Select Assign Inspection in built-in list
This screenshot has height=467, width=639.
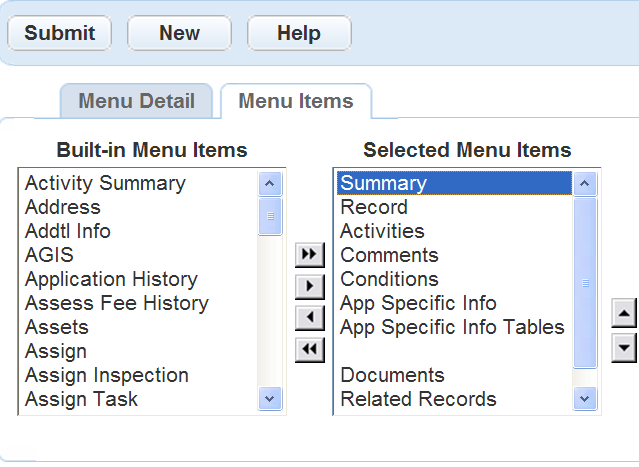[x=107, y=375]
